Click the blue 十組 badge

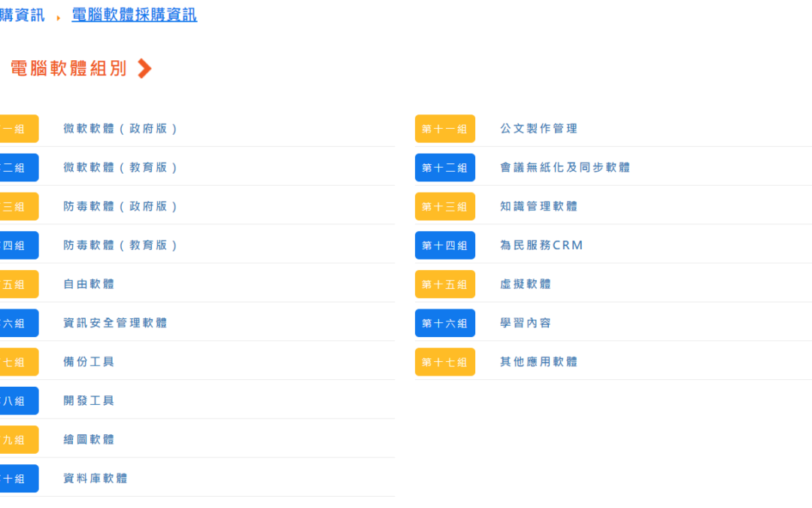click(19, 479)
